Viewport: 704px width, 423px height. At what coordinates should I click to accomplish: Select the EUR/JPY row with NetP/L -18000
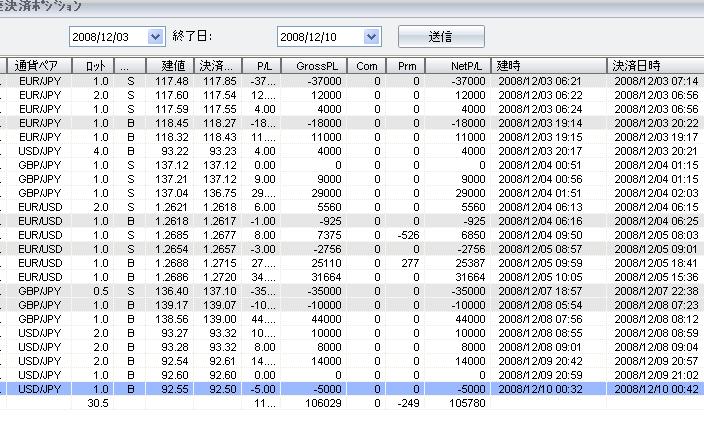click(352, 123)
